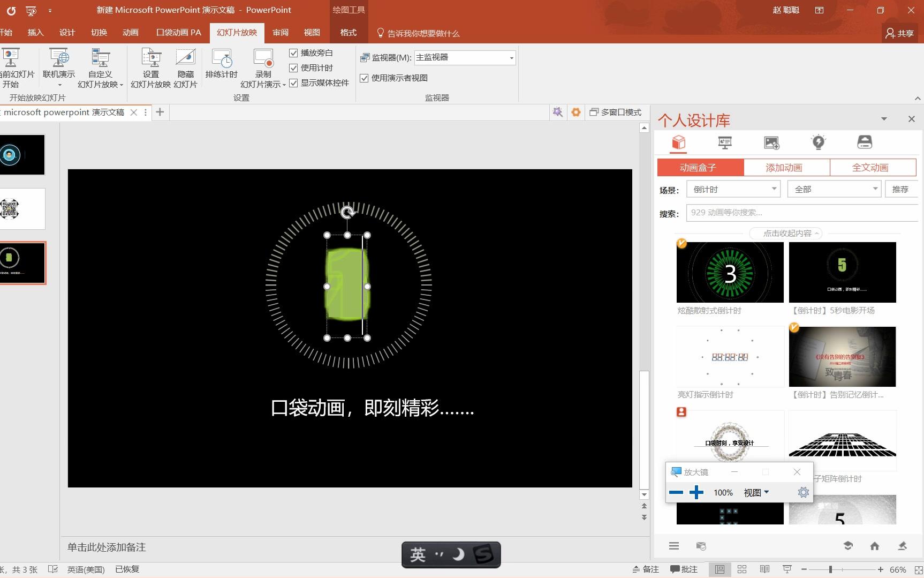Viewport: 924px width, 578px height.
Task: Open the scene dropdown showing 倒计时
Action: (x=733, y=189)
